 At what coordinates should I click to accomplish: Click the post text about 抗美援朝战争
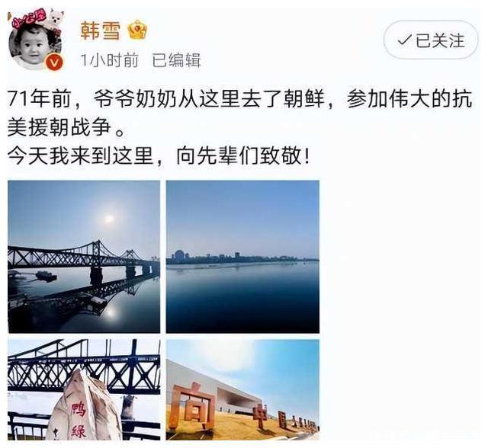[x=239, y=114]
